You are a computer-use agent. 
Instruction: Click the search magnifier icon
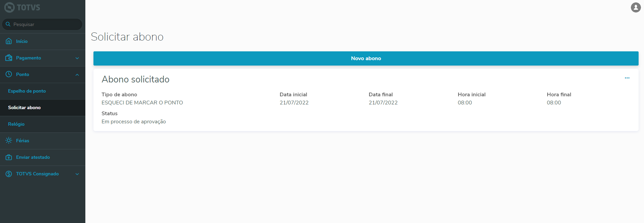(x=8, y=24)
